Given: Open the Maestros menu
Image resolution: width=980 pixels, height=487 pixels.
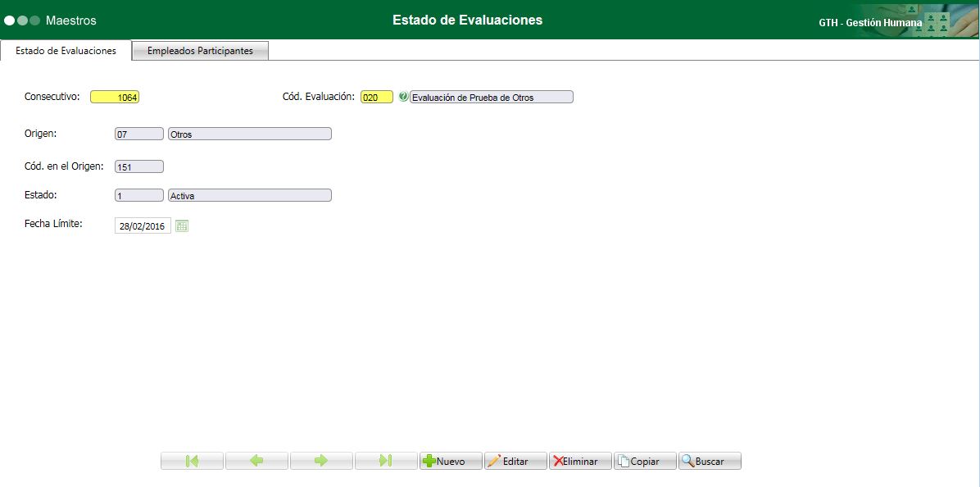Looking at the screenshot, I should [70, 20].
